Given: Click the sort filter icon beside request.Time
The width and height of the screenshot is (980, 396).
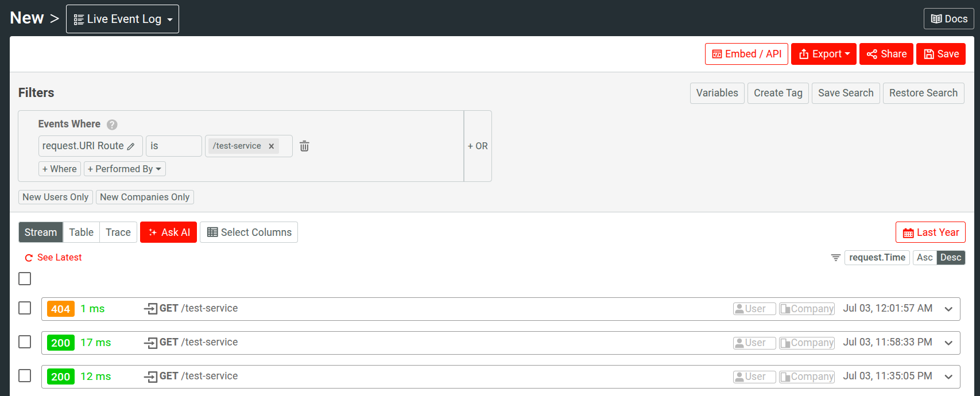Looking at the screenshot, I should (x=836, y=258).
